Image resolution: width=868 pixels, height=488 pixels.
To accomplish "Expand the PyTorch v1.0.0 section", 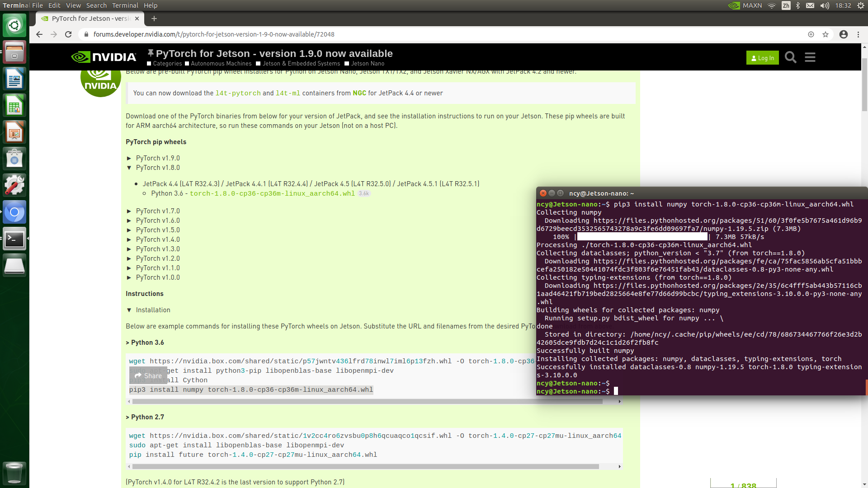I will pyautogui.click(x=153, y=277).
